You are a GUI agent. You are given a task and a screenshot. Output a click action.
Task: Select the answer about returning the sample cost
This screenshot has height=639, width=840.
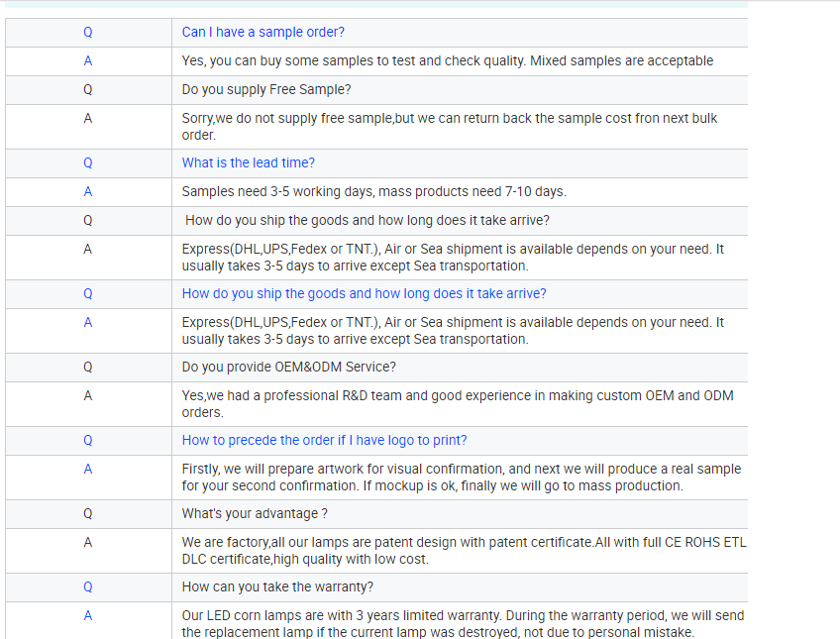click(x=450, y=127)
